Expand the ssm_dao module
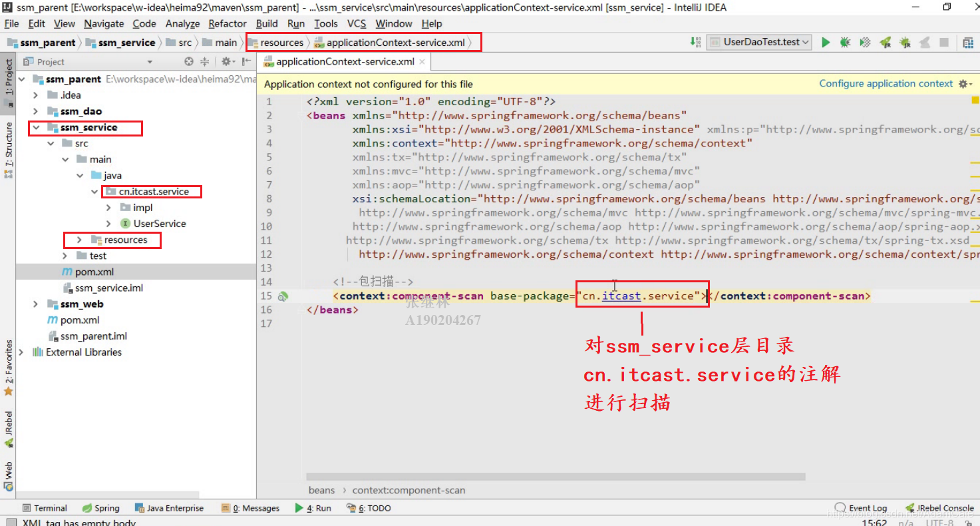This screenshot has width=980, height=526. 36,111
